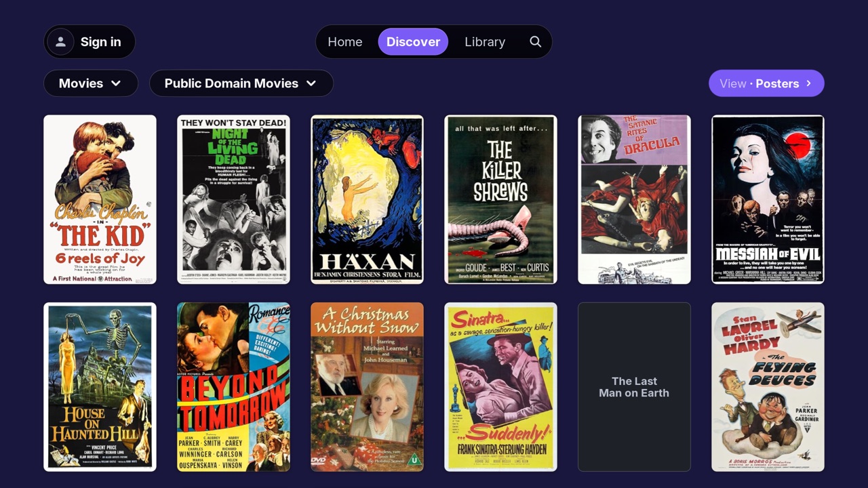Select The Satanic Rites of Dracula poster
Screen dimensions: 868x488
click(x=634, y=199)
